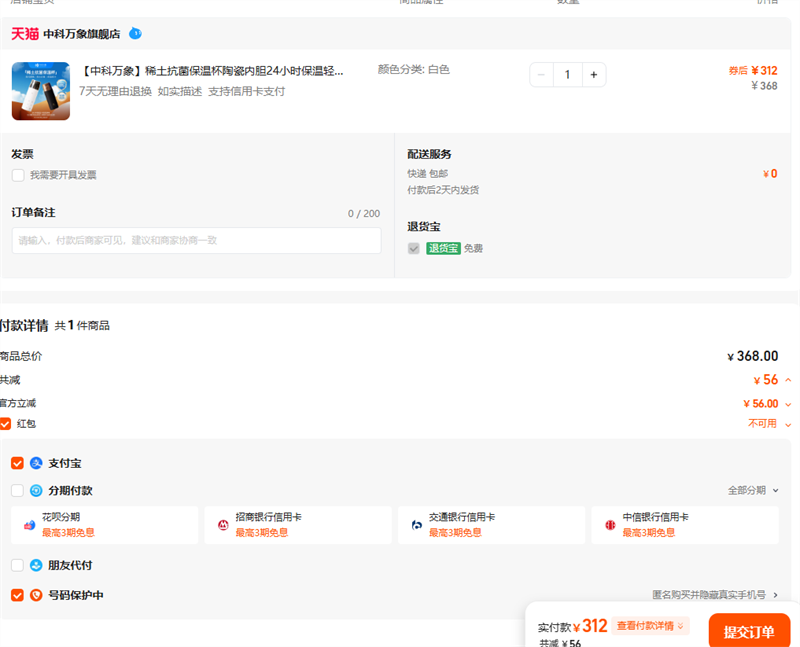Open view payment details (查看付款详情) link

(650, 626)
